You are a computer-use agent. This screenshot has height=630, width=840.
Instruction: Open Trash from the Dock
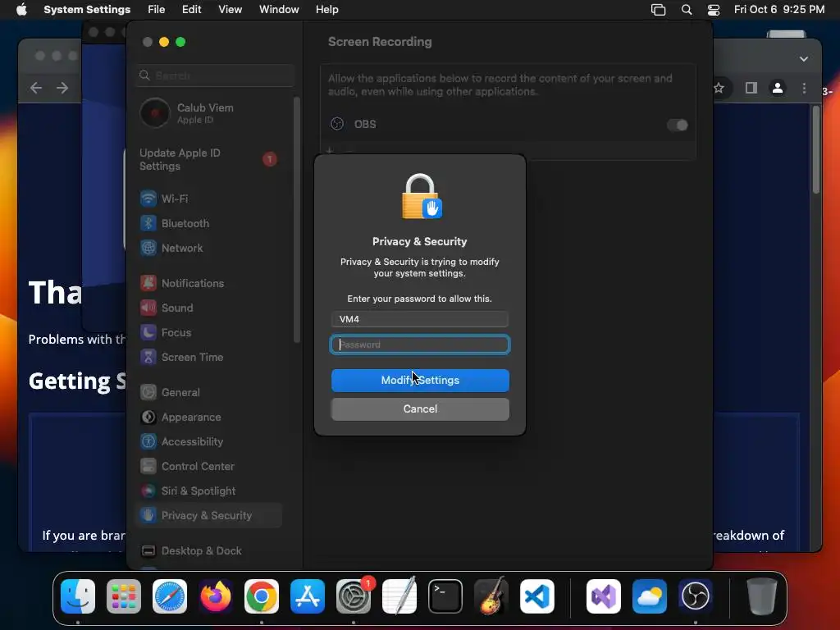click(x=761, y=596)
